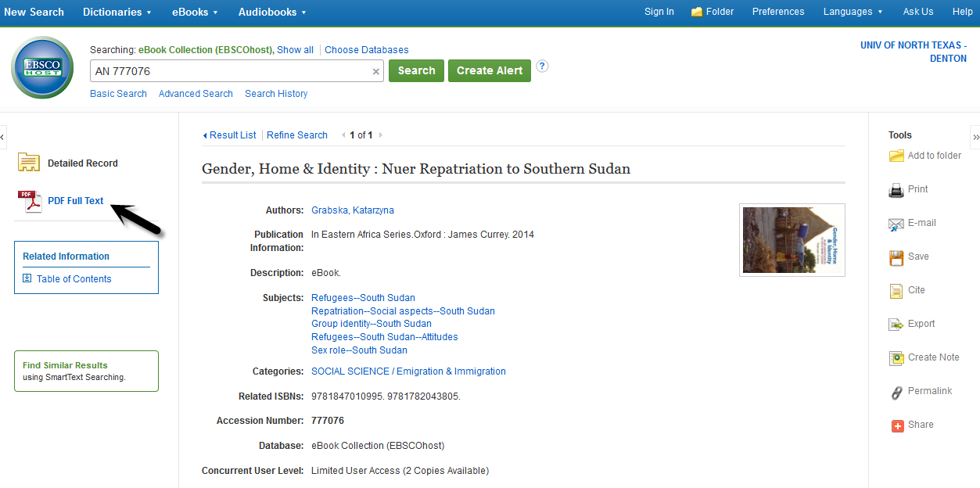Viewport: 980px width, 488px height.
Task: Click the green Search button
Action: tap(416, 70)
